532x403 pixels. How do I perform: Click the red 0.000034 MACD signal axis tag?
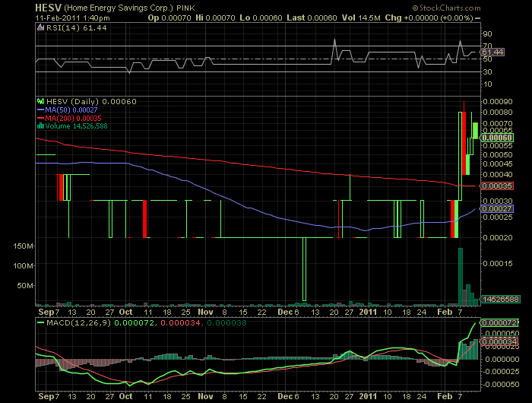click(499, 341)
